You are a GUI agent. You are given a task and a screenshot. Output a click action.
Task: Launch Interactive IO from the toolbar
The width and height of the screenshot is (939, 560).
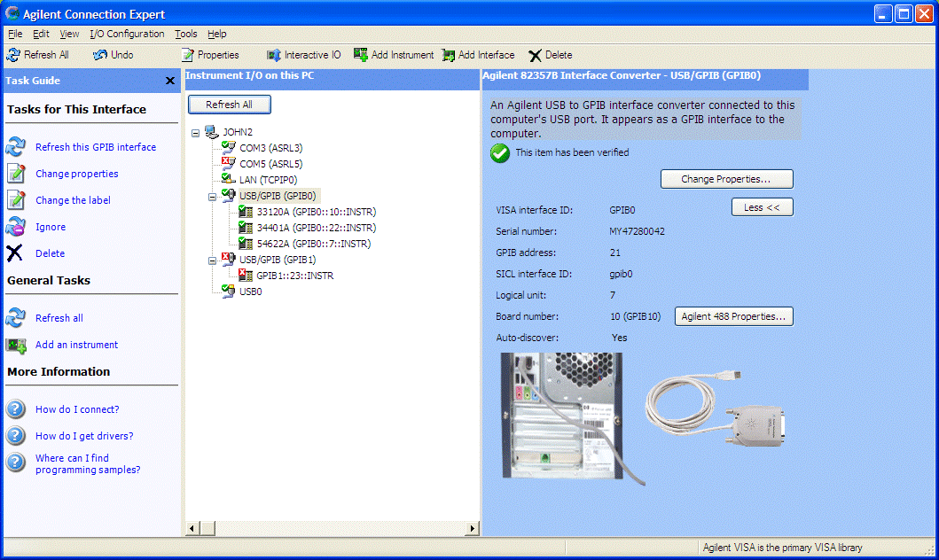tap(274, 54)
